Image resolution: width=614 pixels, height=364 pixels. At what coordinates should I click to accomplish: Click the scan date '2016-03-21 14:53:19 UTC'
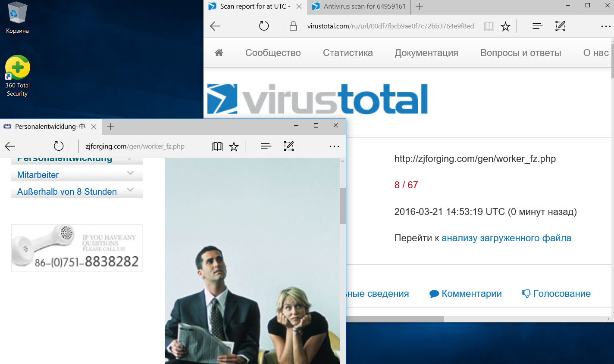point(450,212)
